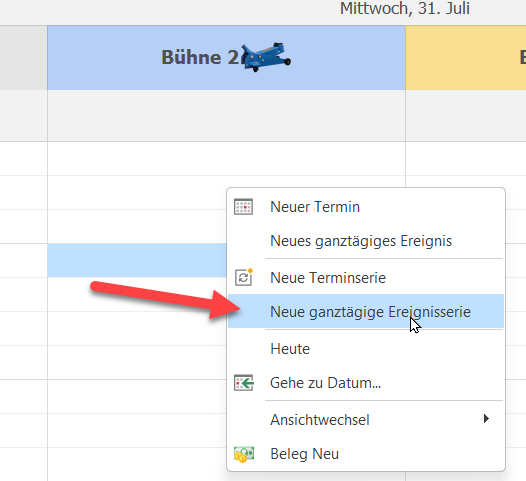Click the yellow resource column header
The height and width of the screenshot is (481, 526).
click(x=466, y=57)
